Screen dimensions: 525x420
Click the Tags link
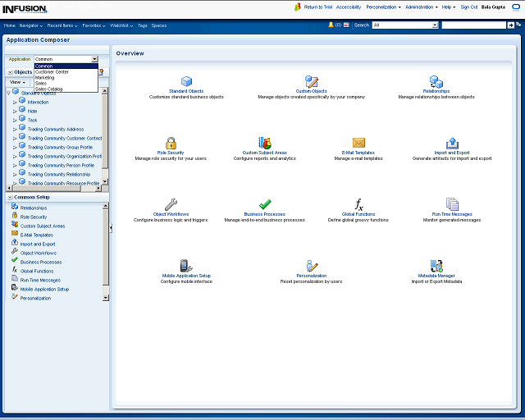tap(142, 25)
